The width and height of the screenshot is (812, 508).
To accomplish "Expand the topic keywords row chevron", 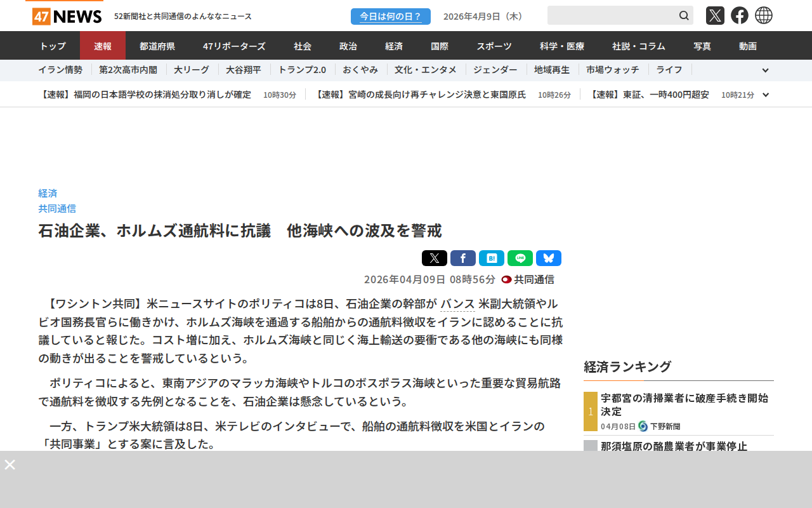I will coord(765,70).
